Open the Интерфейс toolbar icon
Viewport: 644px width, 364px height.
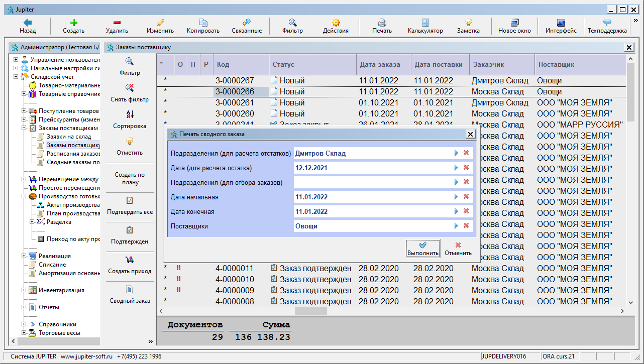click(561, 23)
